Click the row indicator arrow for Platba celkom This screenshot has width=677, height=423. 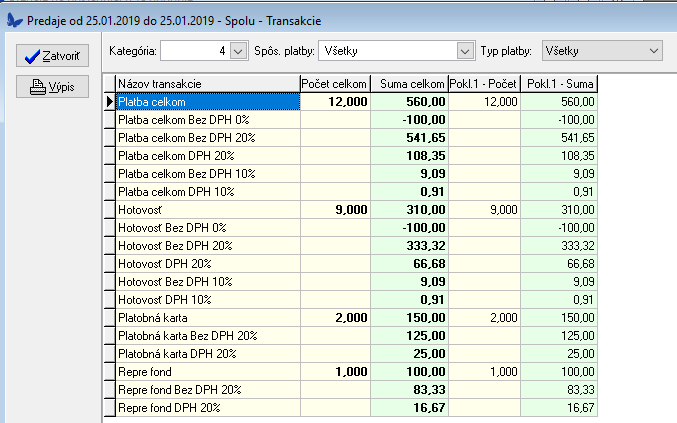[x=110, y=102]
